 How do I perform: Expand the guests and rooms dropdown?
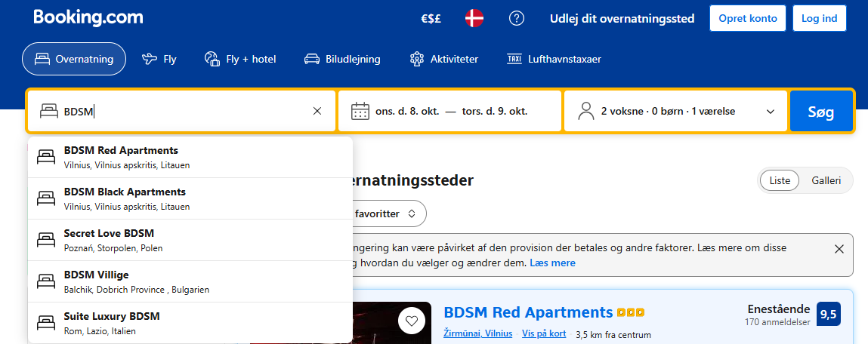(x=771, y=112)
